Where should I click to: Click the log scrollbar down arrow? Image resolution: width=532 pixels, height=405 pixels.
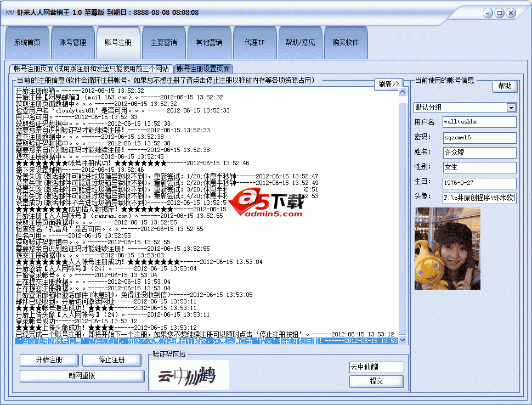click(x=403, y=340)
